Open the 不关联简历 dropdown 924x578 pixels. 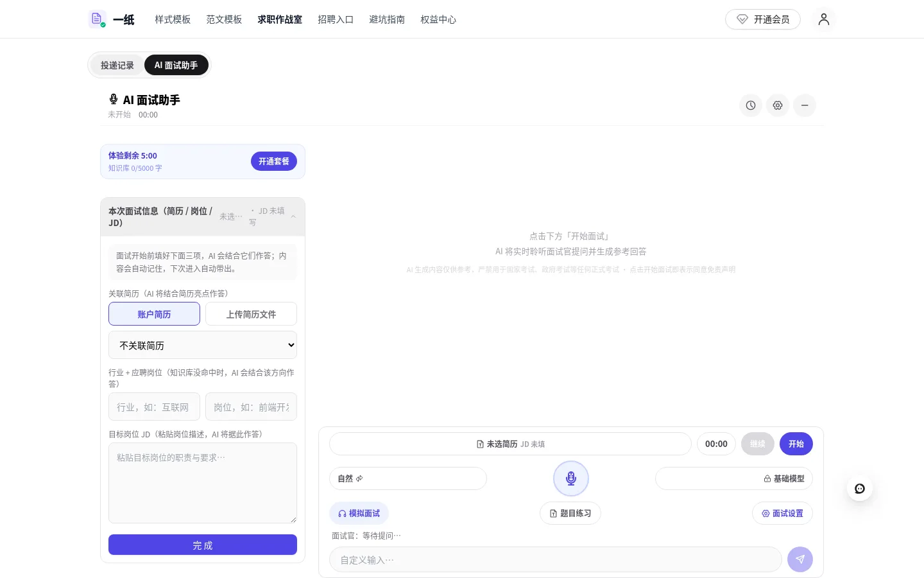point(203,346)
